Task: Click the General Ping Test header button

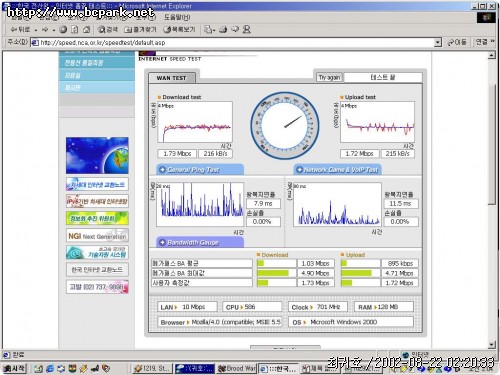Action: 200,170
